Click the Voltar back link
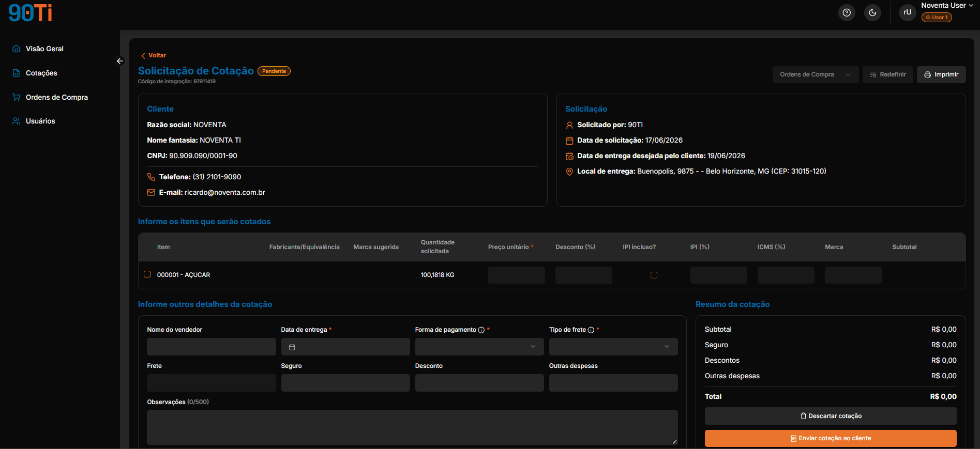 tap(154, 55)
